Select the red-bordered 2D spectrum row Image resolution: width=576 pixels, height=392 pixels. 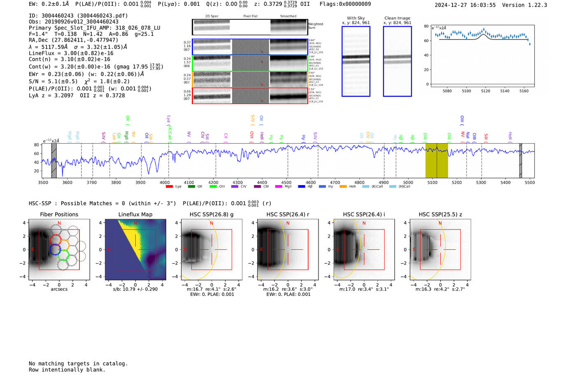click(x=250, y=95)
